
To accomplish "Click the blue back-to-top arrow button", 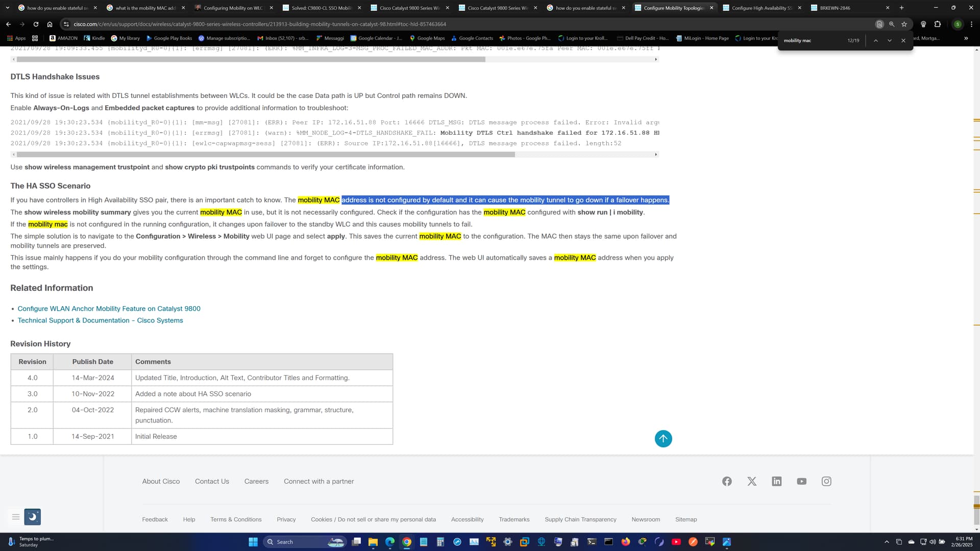I will tap(663, 438).
